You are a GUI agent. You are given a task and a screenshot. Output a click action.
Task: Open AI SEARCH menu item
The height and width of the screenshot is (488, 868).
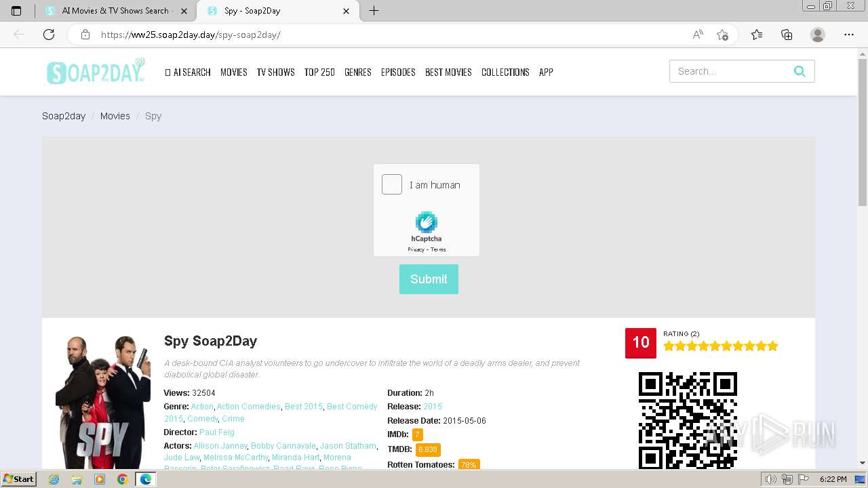point(188,72)
